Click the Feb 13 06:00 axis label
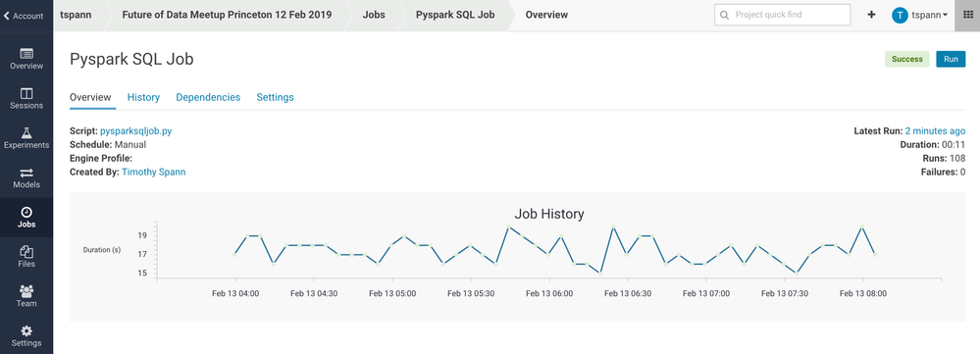Viewport: 980px width, 354px height. click(x=550, y=293)
